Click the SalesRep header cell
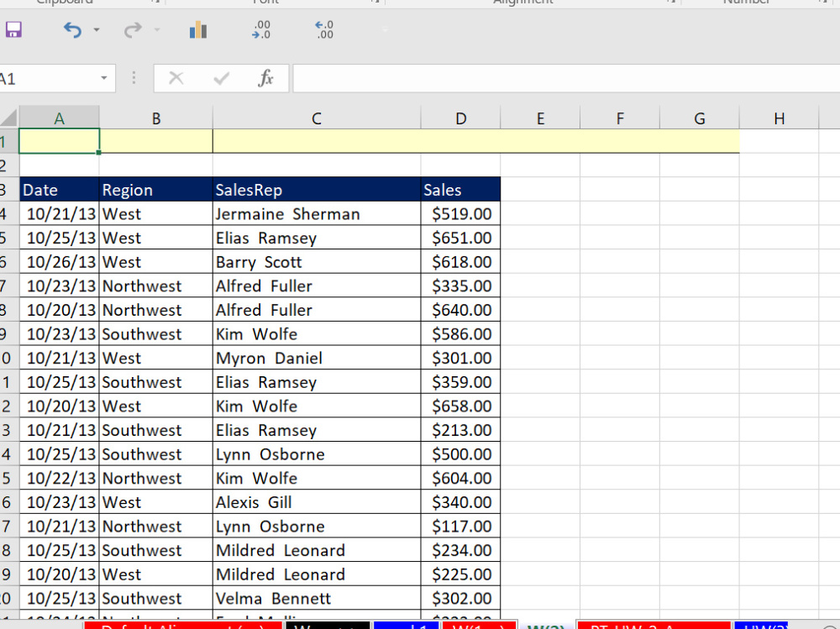 [317, 189]
